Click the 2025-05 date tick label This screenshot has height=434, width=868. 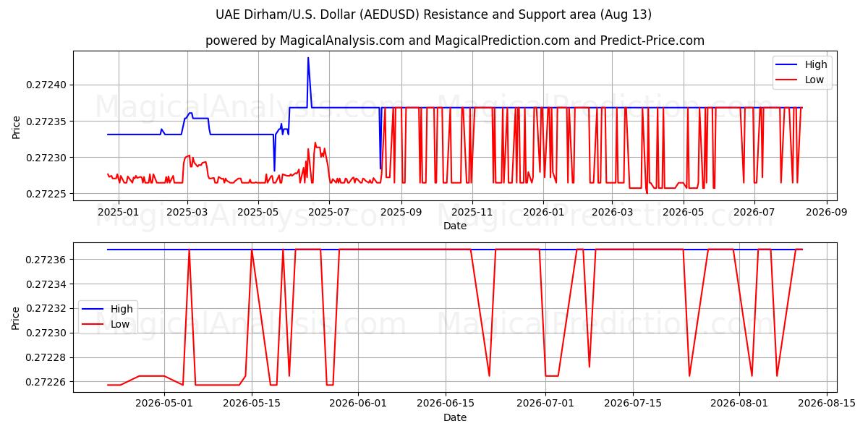(258, 212)
